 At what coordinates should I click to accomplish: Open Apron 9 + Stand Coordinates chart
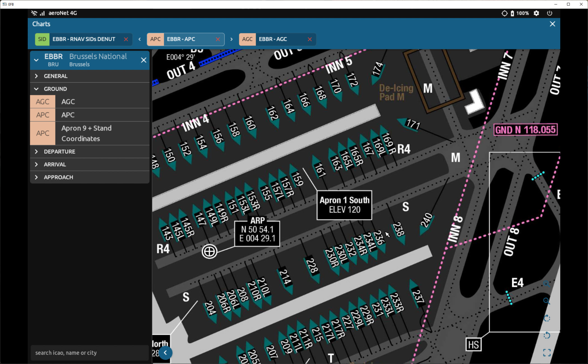[86, 133]
